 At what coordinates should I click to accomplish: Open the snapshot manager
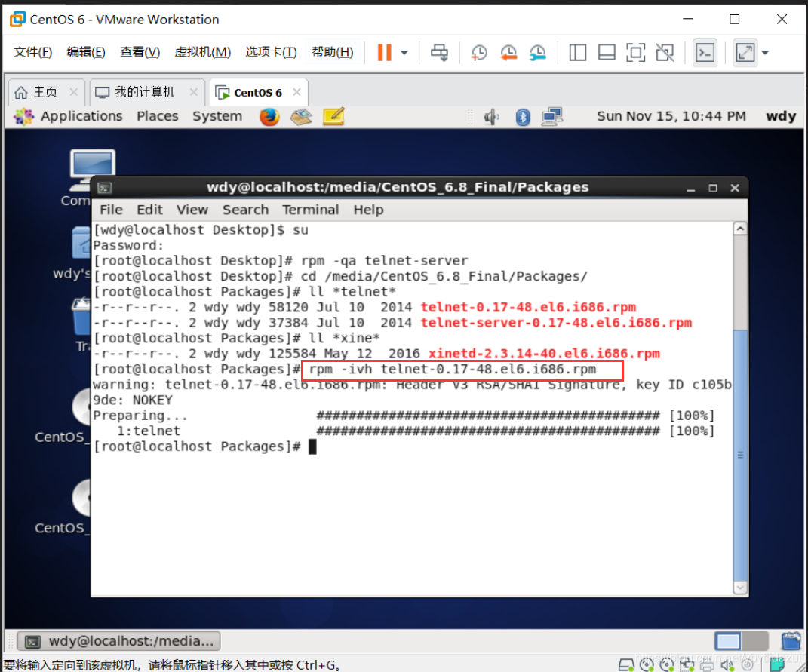point(537,52)
